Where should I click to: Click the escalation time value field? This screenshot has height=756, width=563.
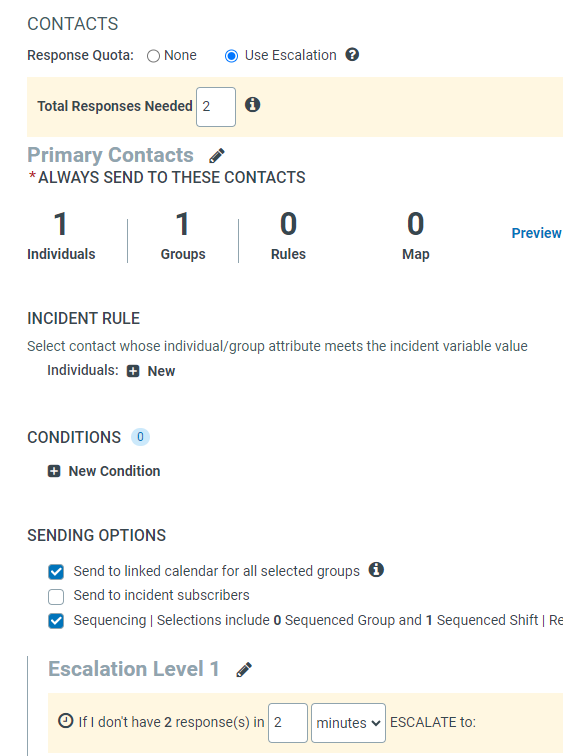tap(288, 723)
